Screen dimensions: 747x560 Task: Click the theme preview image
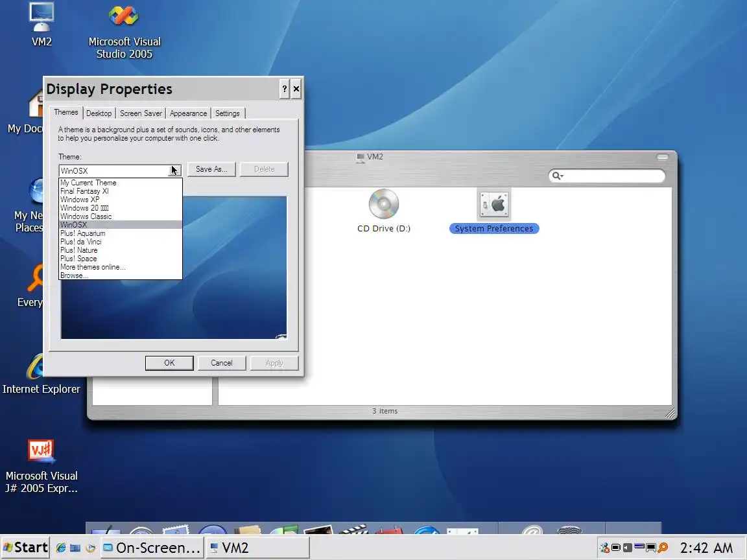point(173,268)
